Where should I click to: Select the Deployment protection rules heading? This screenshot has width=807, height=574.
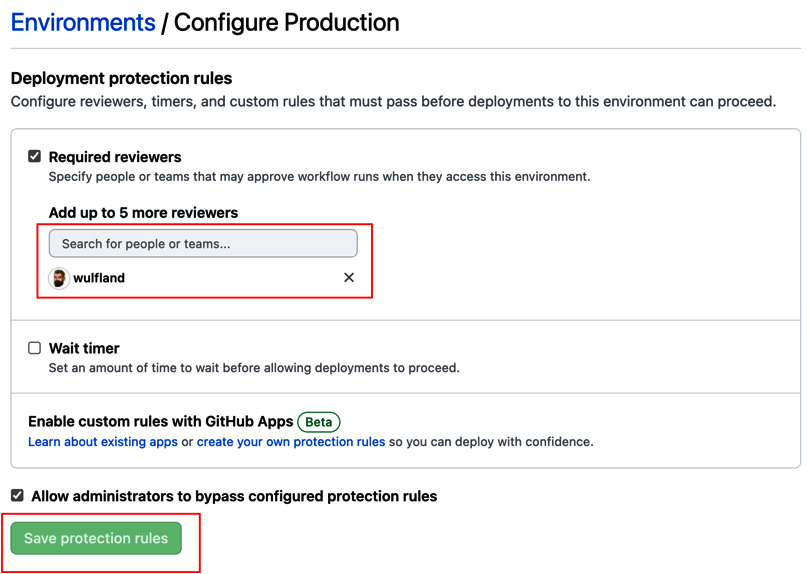click(121, 78)
